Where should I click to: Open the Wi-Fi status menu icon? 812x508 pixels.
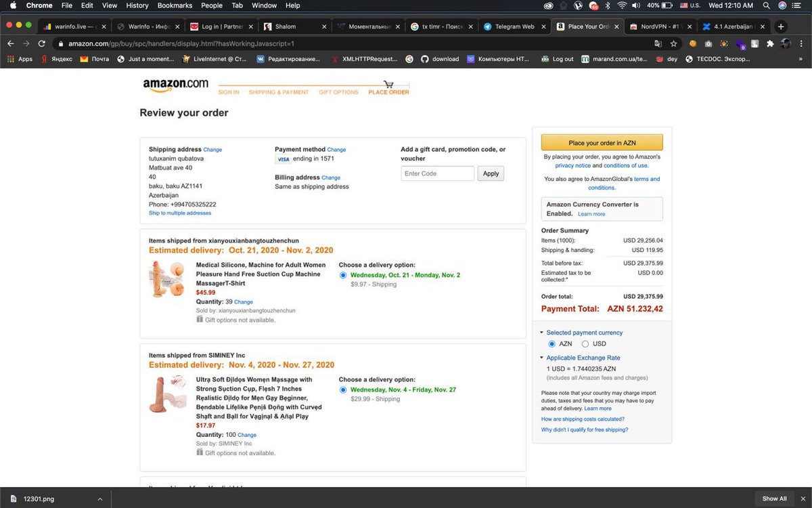pyautogui.click(x=621, y=5)
